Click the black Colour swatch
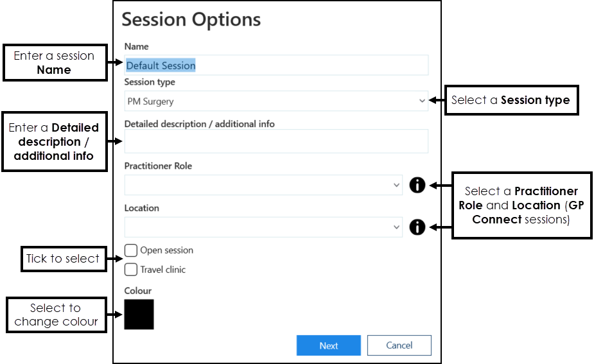 pyautogui.click(x=139, y=315)
